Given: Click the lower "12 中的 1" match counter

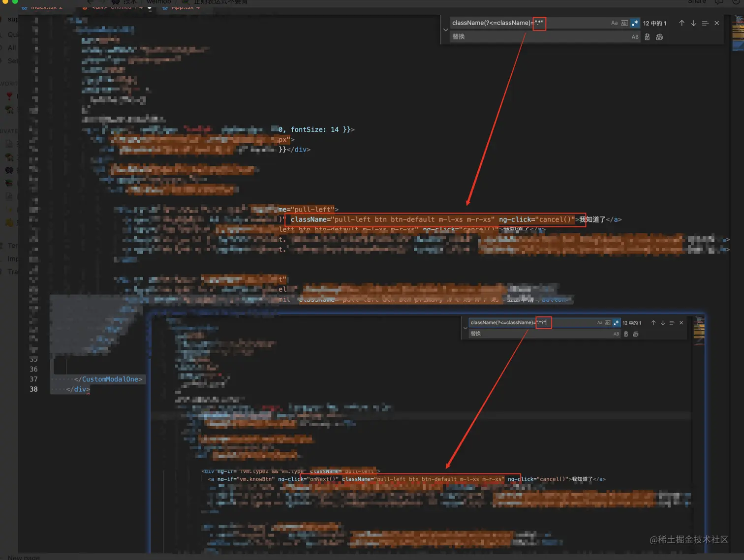Looking at the screenshot, I should pyautogui.click(x=632, y=323).
